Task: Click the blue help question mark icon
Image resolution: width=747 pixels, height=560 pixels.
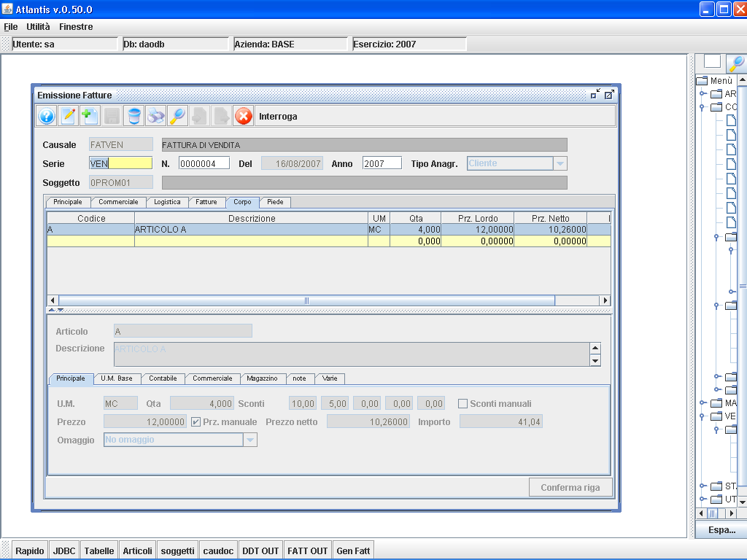Action: pyautogui.click(x=47, y=116)
